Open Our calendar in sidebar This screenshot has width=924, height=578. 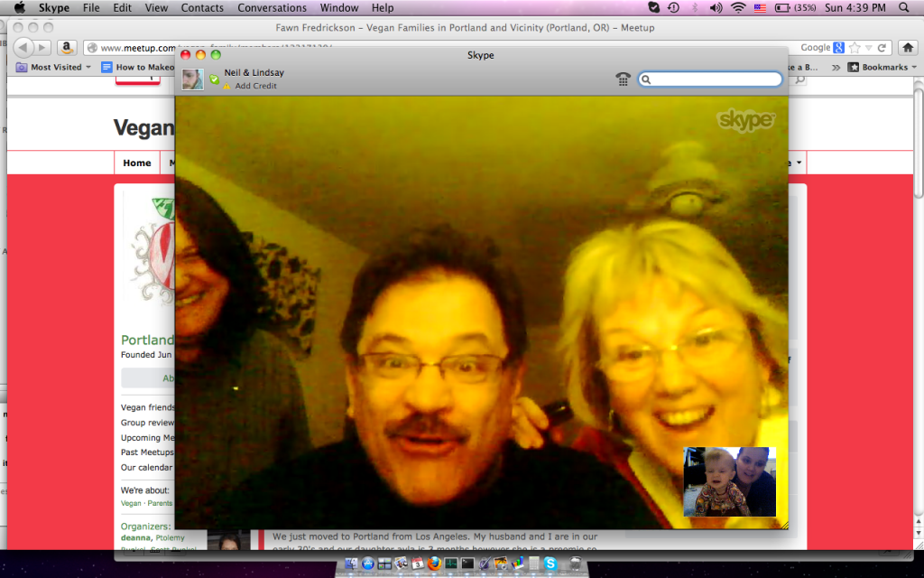[147, 467]
